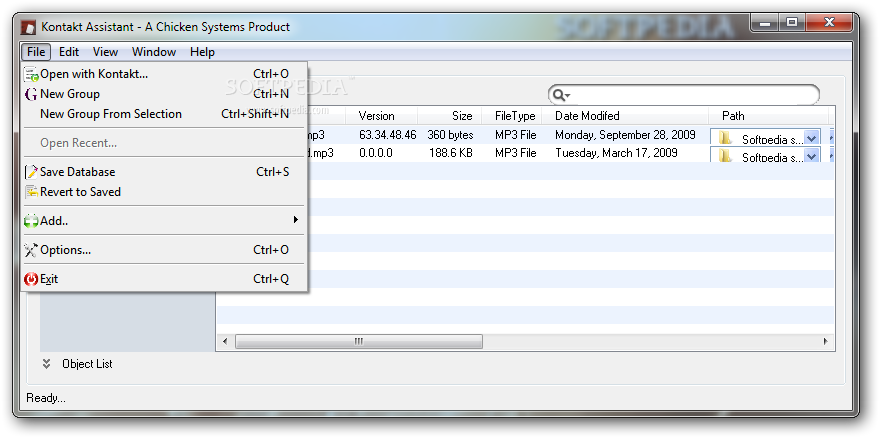Click the red Exit power icon

point(31,279)
